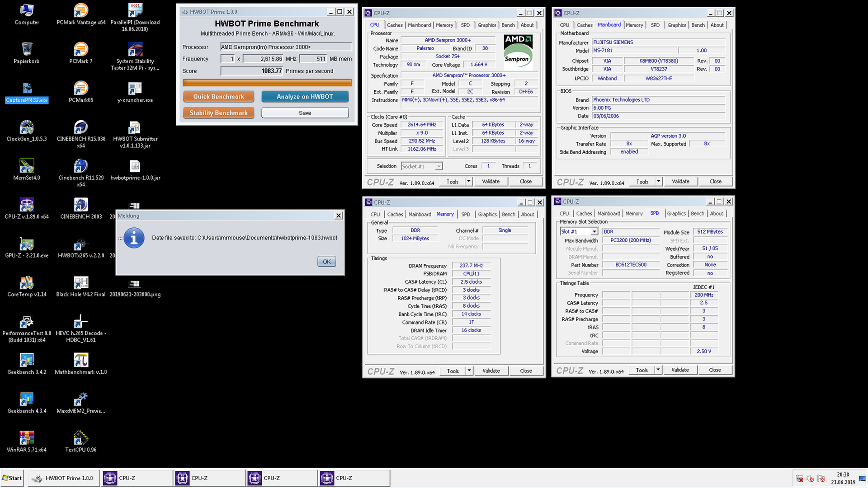The width and height of the screenshot is (868, 488).
Task: Click the AMD Sempron logo in CPU-Z
Action: coord(518,52)
